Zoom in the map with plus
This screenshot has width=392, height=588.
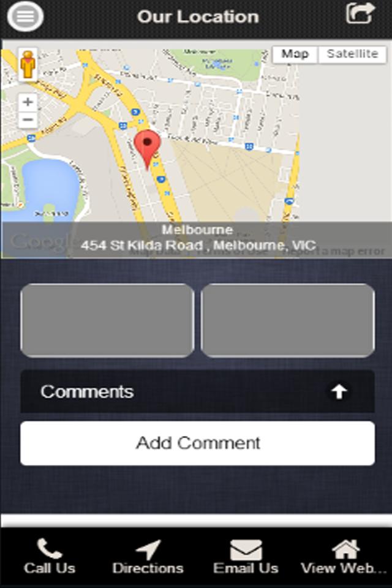click(28, 102)
